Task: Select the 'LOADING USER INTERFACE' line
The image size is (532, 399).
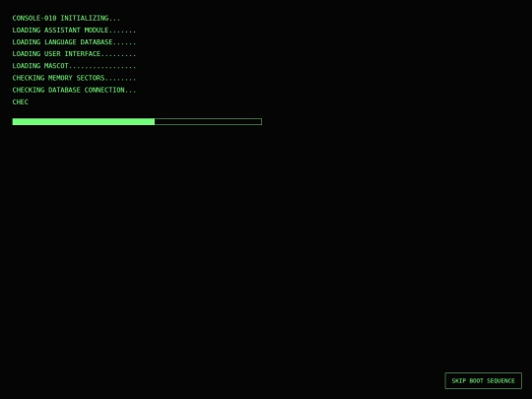Action: tap(74, 54)
